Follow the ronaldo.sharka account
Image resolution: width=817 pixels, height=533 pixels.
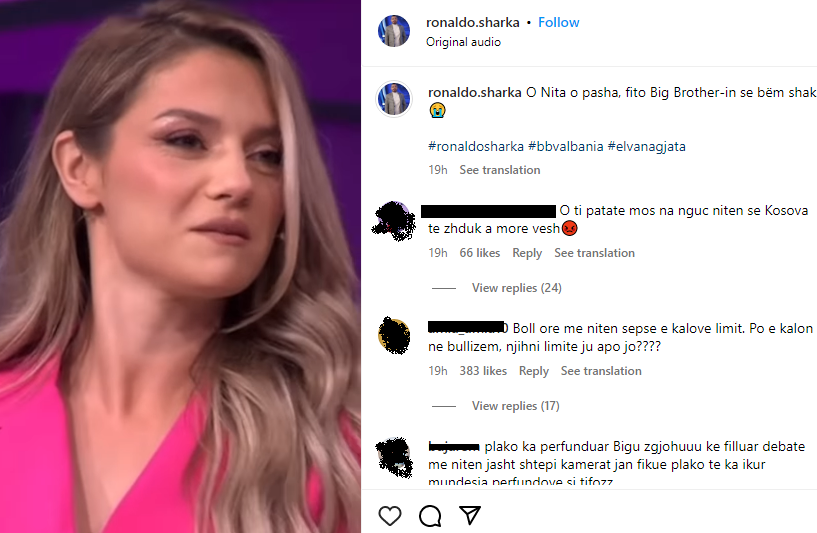click(559, 22)
